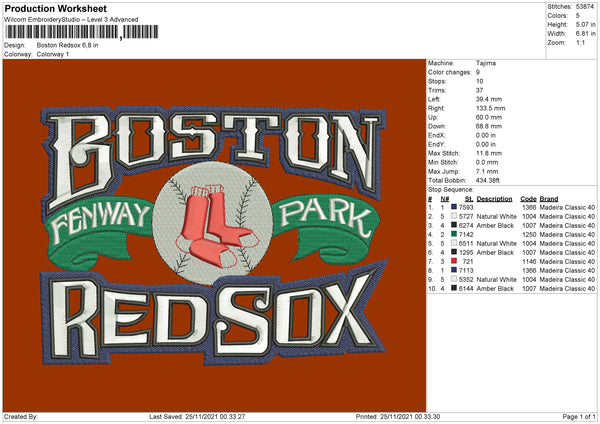This screenshot has height=424, width=600.
Task: Click thread code '1146' in stop row 7
Action: coord(529,261)
